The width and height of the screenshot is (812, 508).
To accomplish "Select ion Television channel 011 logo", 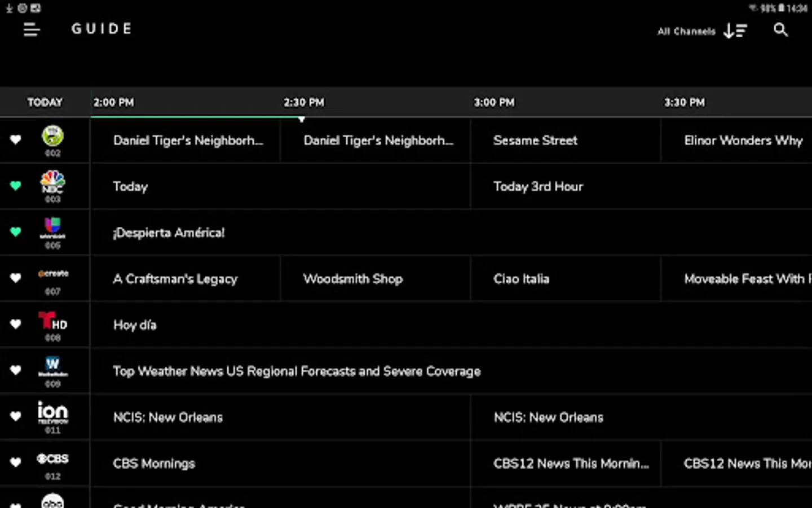I will 52,412.
